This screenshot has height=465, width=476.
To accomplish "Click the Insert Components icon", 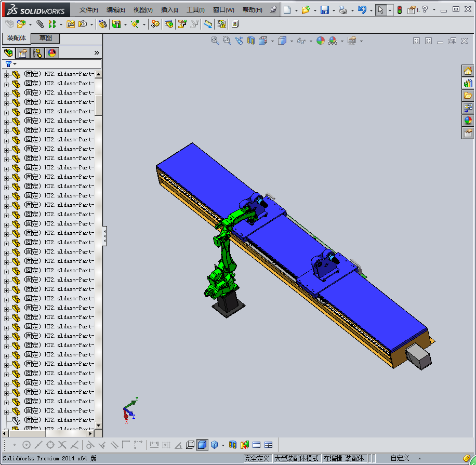I will point(21,24).
